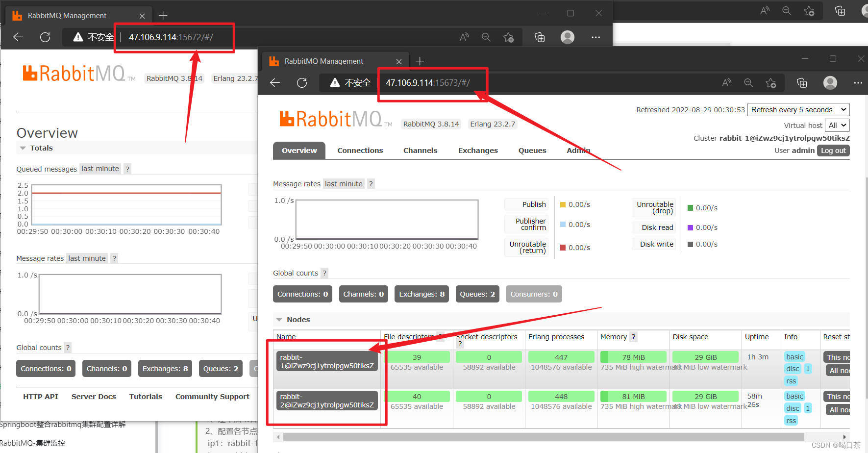Screen dimensions: 868x453
Task: Add front window page to favorites
Action: point(771,83)
